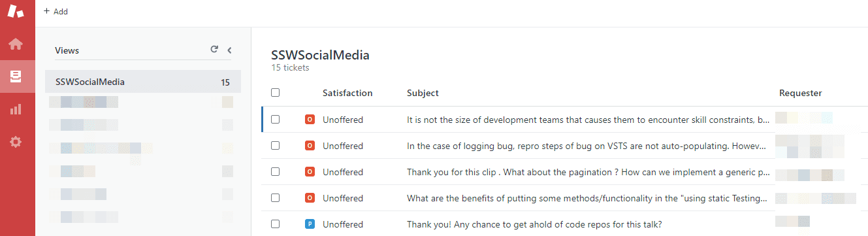Click the Zendesk logo icon
Viewport: 868px width, 236px height.
tap(16, 12)
